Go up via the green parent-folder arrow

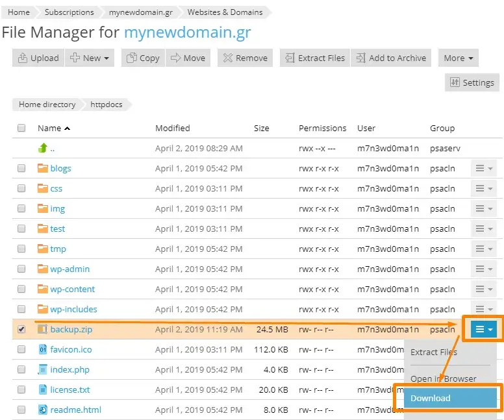point(43,148)
